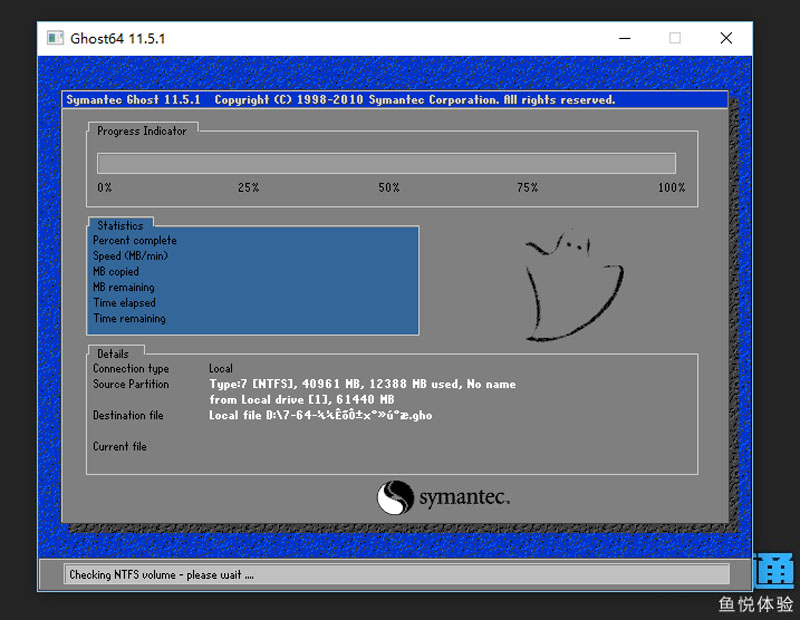Click the "Connection type" label
The width and height of the screenshot is (800, 620).
(131, 368)
